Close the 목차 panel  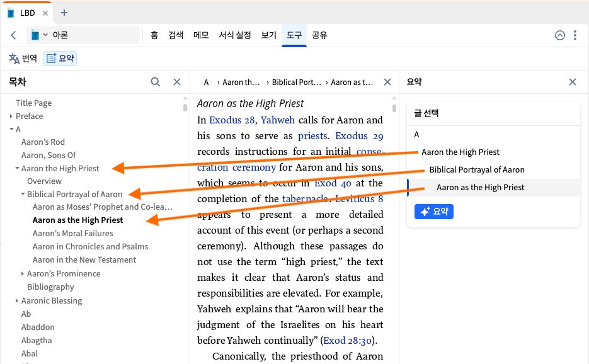pyautogui.click(x=177, y=82)
